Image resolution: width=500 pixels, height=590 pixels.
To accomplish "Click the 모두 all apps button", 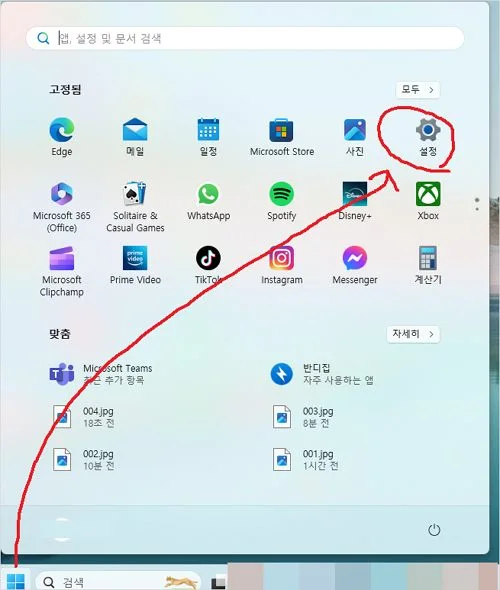I will [x=418, y=90].
